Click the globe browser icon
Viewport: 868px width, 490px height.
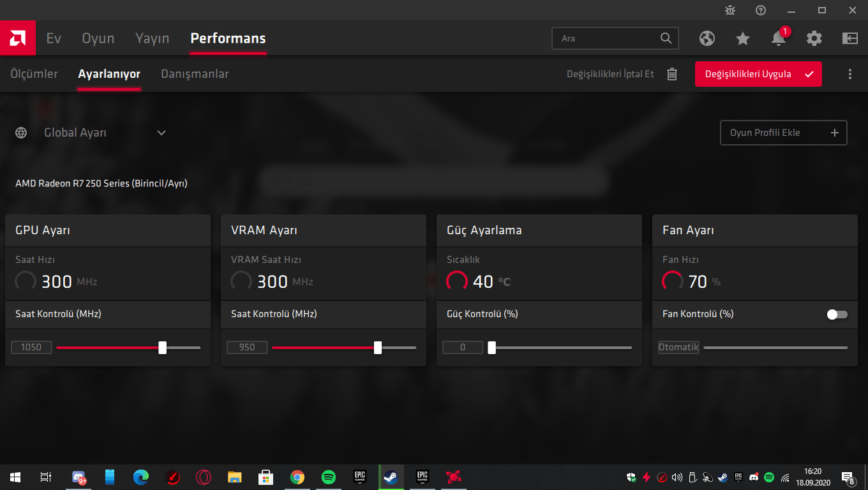click(x=707, y=38)
